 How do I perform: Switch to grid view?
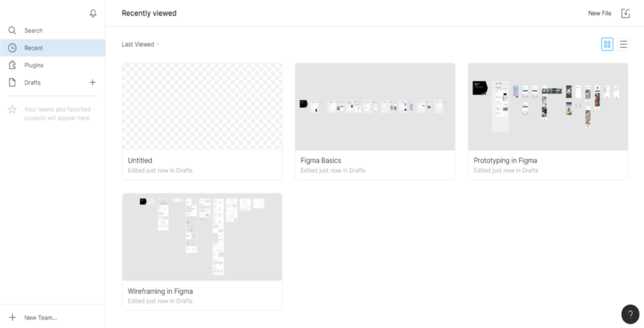point(607,44)
